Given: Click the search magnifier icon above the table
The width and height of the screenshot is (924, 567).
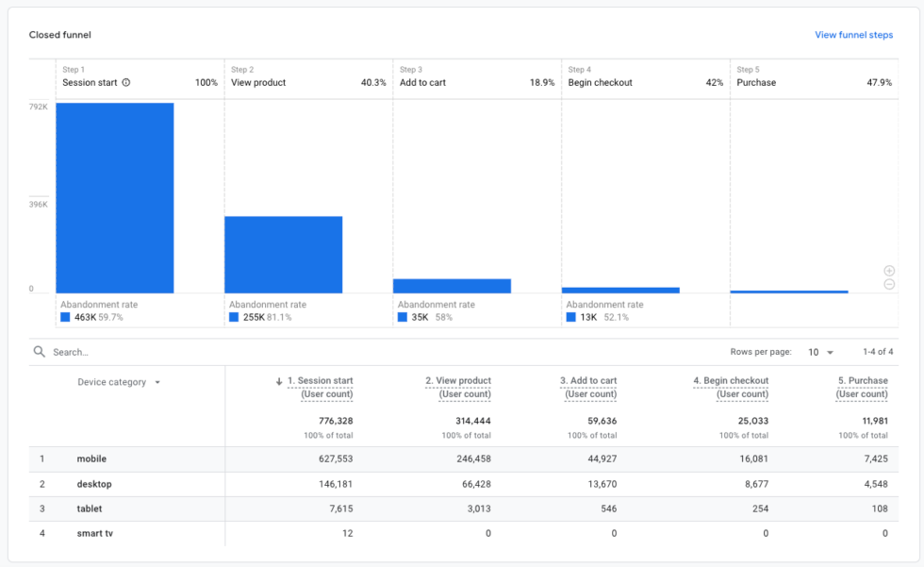Looking at the screenshot, I should click(38, 350).
